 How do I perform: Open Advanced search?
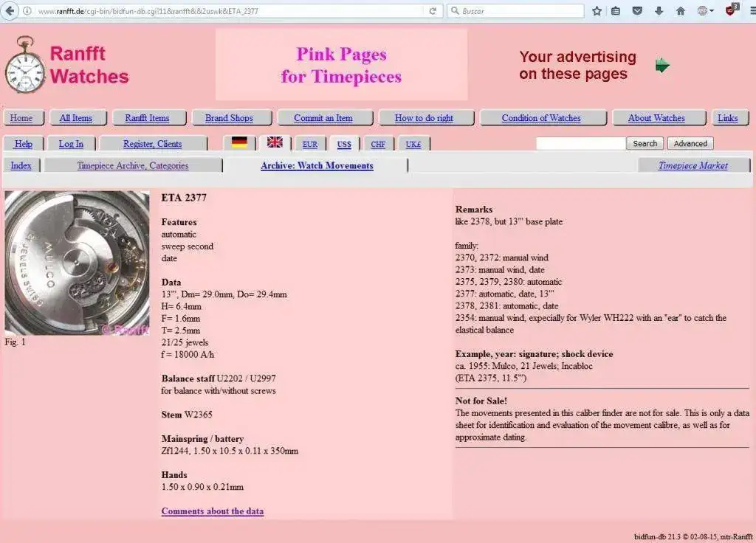[x=690, y=144]
